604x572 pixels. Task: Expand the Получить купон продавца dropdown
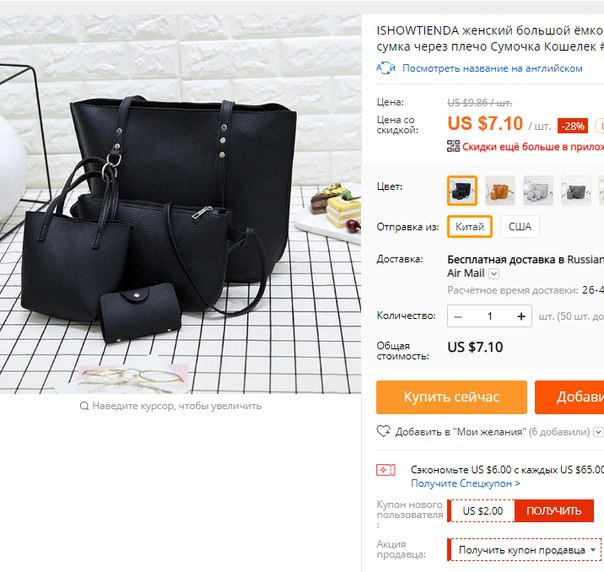click(525, 550)
